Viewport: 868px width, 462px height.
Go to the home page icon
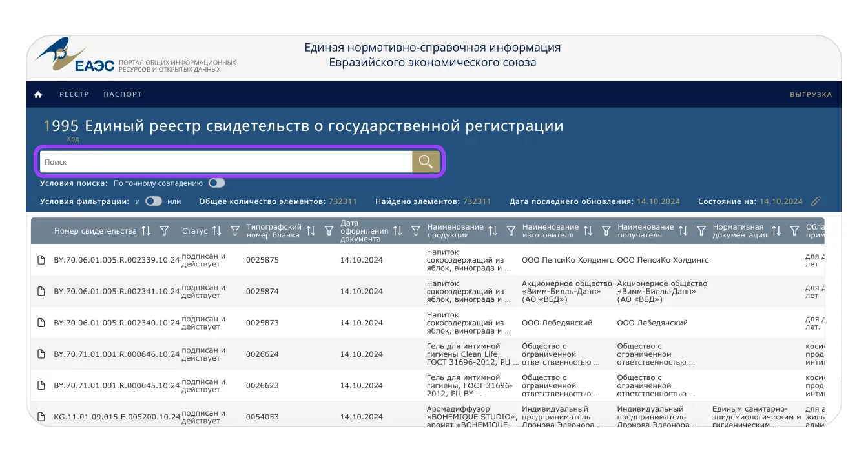point(38,94)
